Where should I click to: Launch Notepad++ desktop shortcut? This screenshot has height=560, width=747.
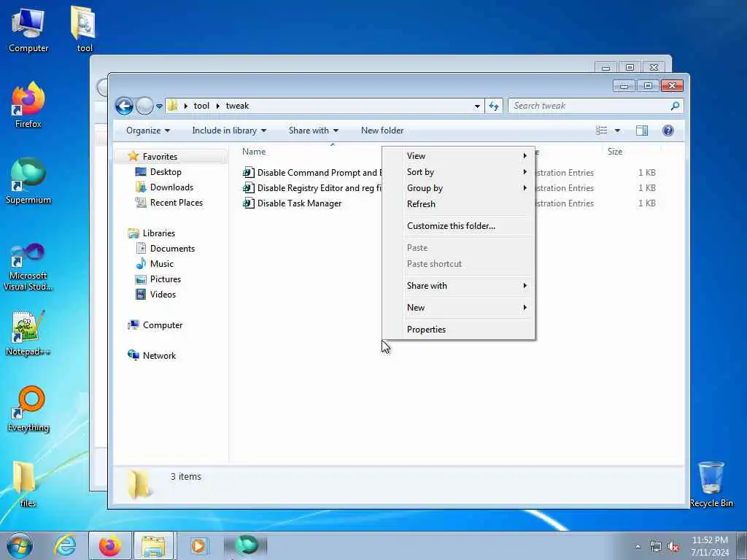coord(28,333)
